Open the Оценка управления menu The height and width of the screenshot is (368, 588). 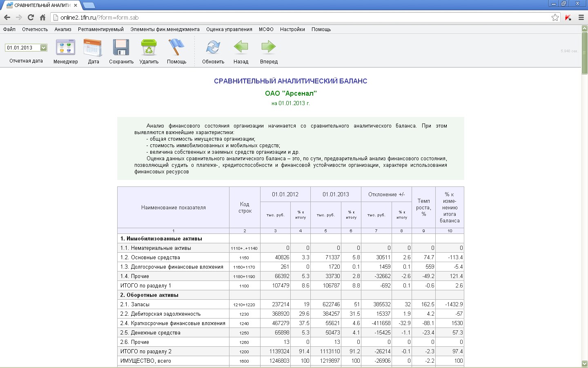(x=229, y=29)
